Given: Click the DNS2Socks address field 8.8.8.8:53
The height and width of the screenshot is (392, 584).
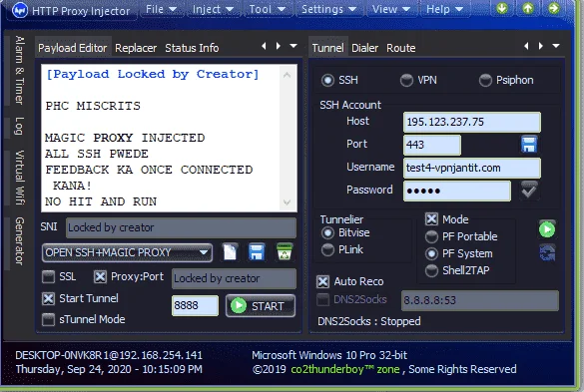Looking at the screenshot, I should 480,300.
